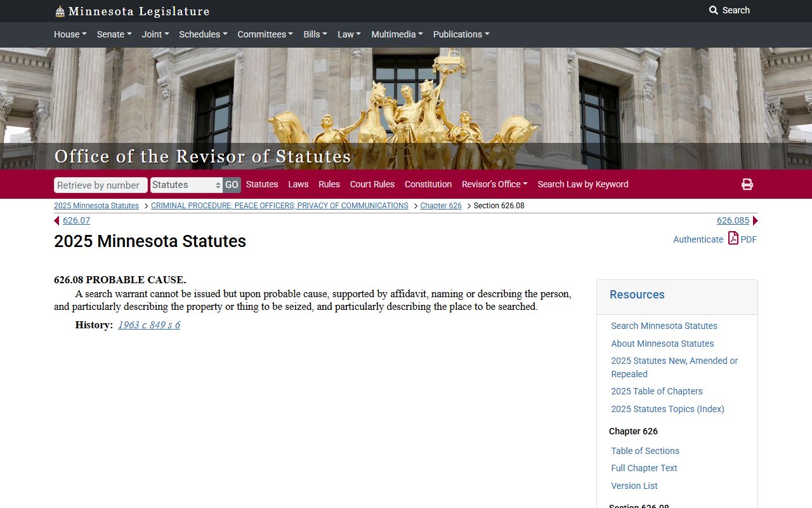Image resolution: width=812 pixels, height=508 pixels.
Task: Go to Laws in red navigation bar
Action: [x=298, y=184]
